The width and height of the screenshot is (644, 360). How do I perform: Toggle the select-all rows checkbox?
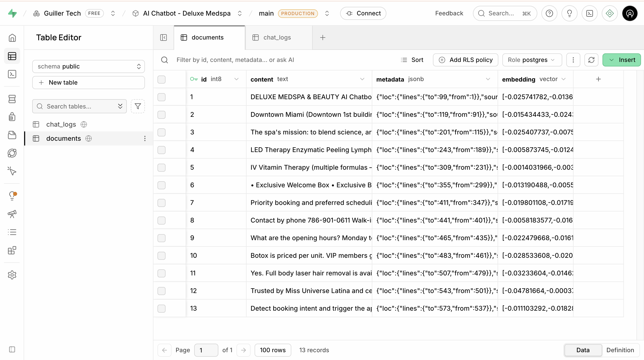pyautogui.click(x=162, y=80)
